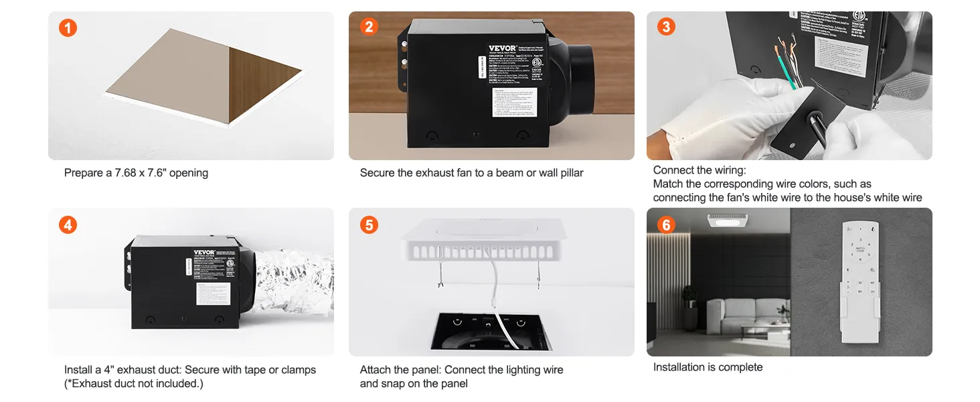Image resolution: width=980 pixels, height=402 pixels.
Task: Select the 'Prepare a 7.68 x 7.6" opening' caption
Action: click(136, 173)
